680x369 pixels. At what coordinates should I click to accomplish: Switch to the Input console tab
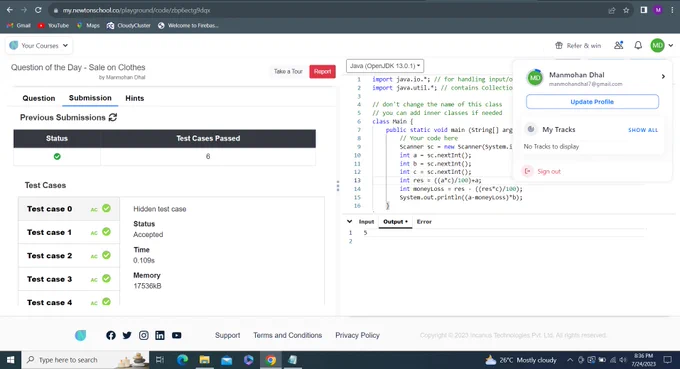click(x=366, y=222)
